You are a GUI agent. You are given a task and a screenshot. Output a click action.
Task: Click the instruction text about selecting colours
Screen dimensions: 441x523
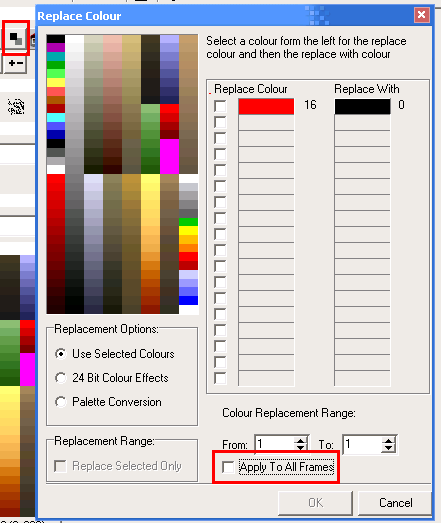[x=306, y=47]
